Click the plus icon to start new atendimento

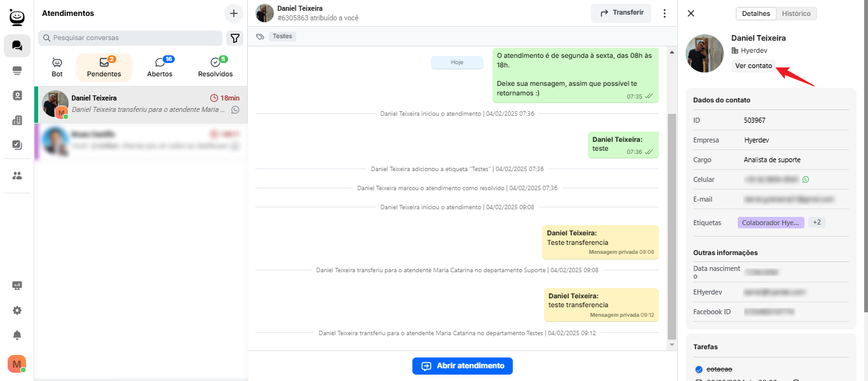click(234, 13)
